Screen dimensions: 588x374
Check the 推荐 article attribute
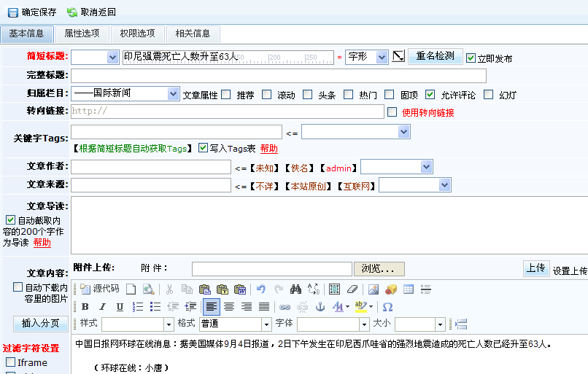(225, 95)
